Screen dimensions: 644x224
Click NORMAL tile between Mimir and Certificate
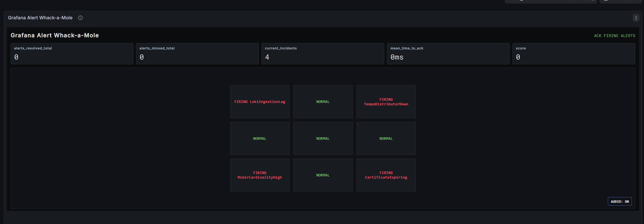[323, 175]
